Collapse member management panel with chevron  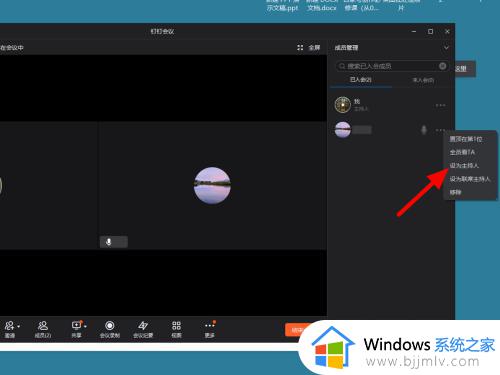click(x=446, y=48)
